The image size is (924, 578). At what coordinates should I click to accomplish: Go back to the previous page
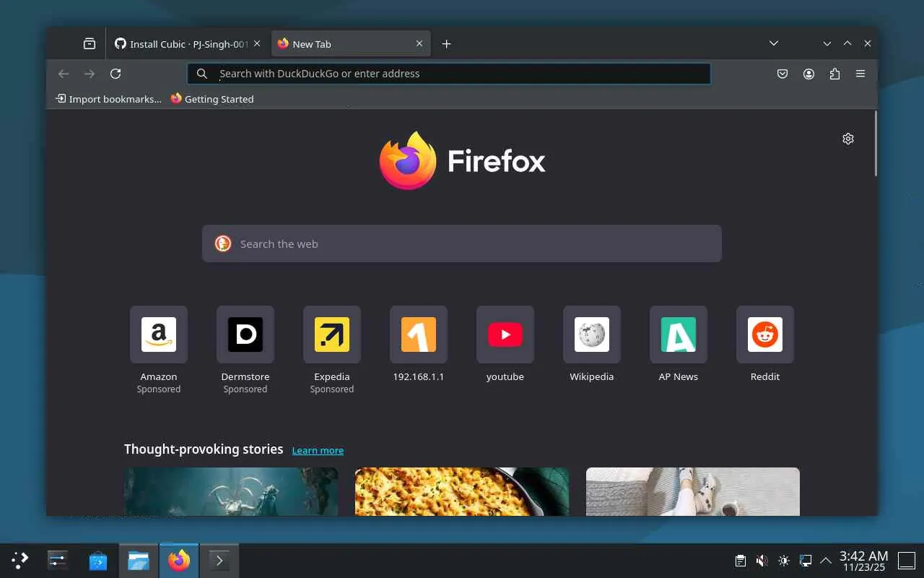pos(64,74)
